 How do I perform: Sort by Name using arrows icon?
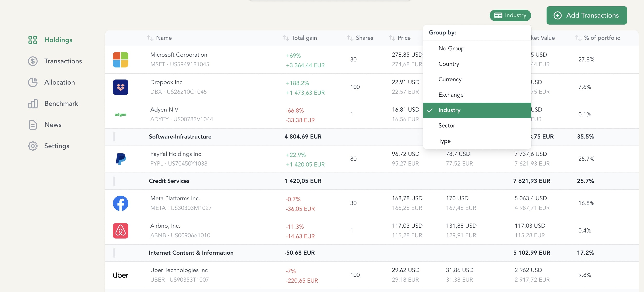point(150,38)
